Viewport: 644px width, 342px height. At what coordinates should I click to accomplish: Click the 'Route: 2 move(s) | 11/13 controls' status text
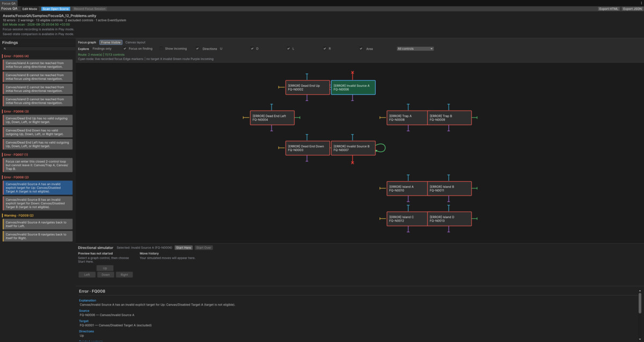(101, 55)
